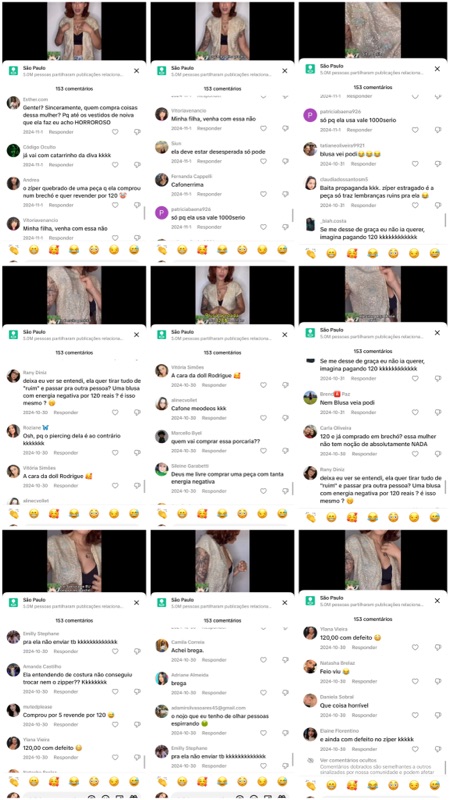Like Fernanda Cappelli's 'Cafonerrima' comment
Image resolution: width=450 pixels, height=800 pixels.
pos(263,194)
